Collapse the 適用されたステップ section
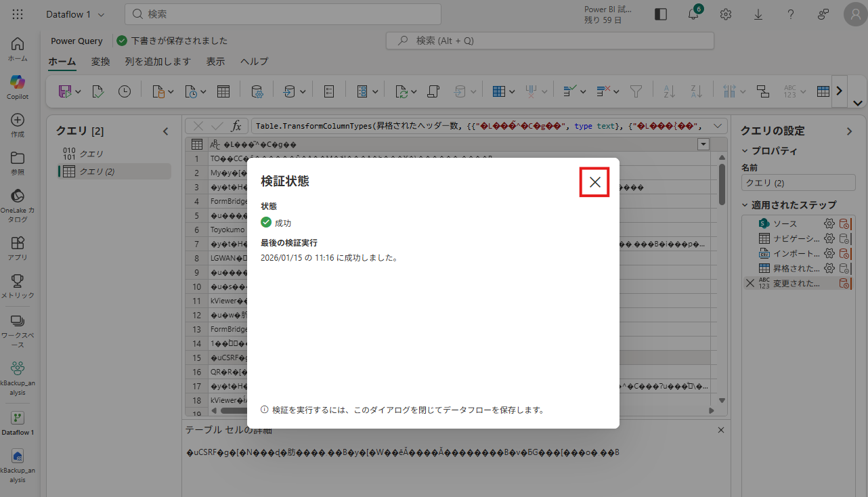Viewport: 868px width, 497px height. [745, 204]
